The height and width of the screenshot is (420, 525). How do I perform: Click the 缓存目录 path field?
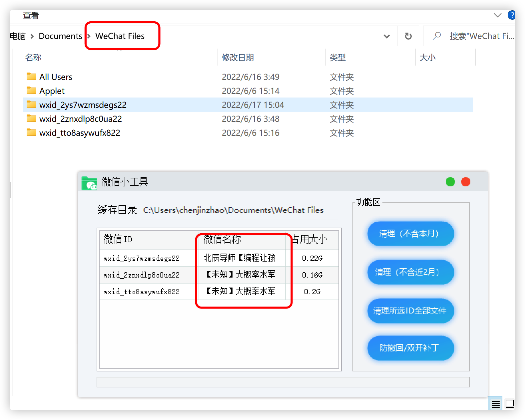point(239,210)
